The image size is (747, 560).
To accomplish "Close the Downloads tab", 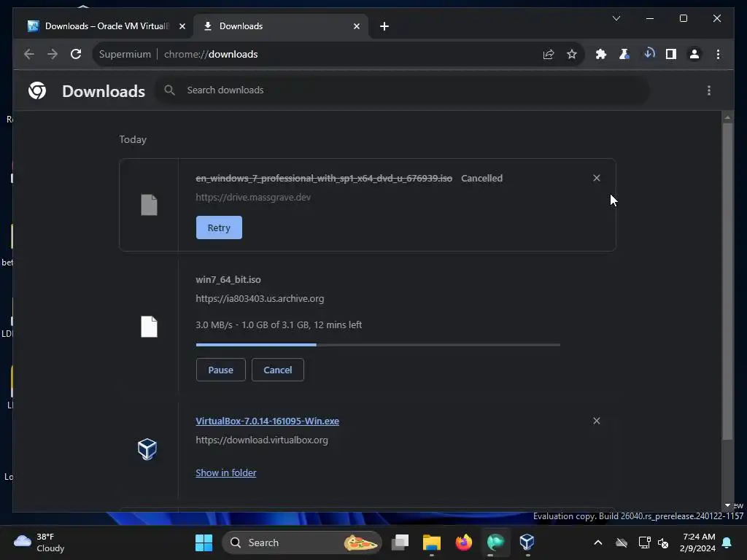I will pyautogui.click(x=356, y=26).
